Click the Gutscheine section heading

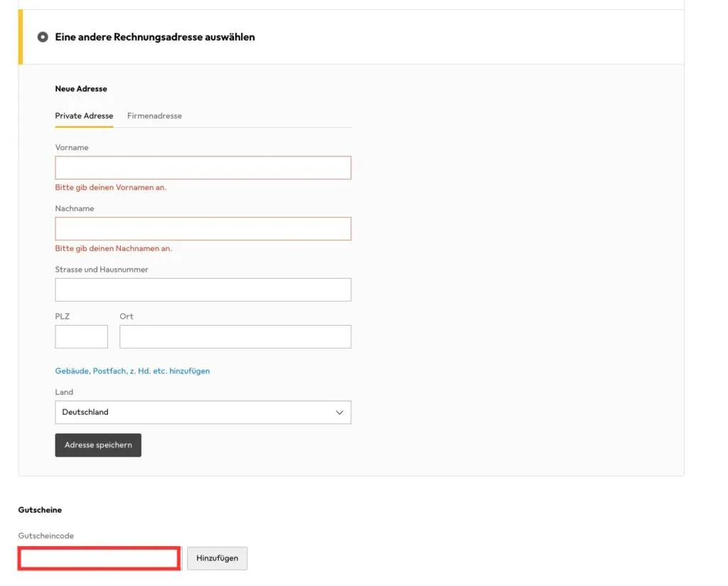[39, 509]
